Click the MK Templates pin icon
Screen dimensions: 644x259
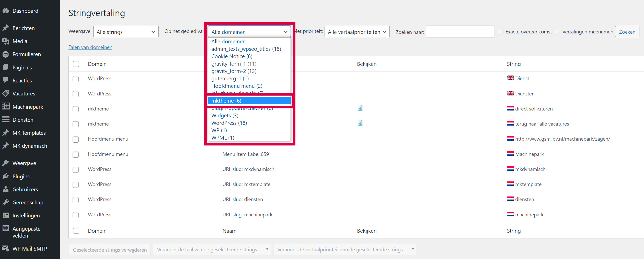pyautogui.click(x=6, y=133)
